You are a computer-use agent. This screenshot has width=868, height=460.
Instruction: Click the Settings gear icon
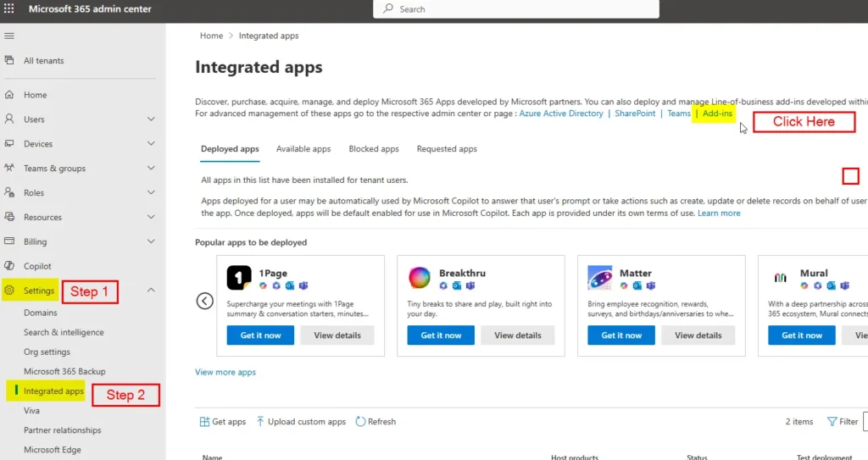click(x=9, y=290)
